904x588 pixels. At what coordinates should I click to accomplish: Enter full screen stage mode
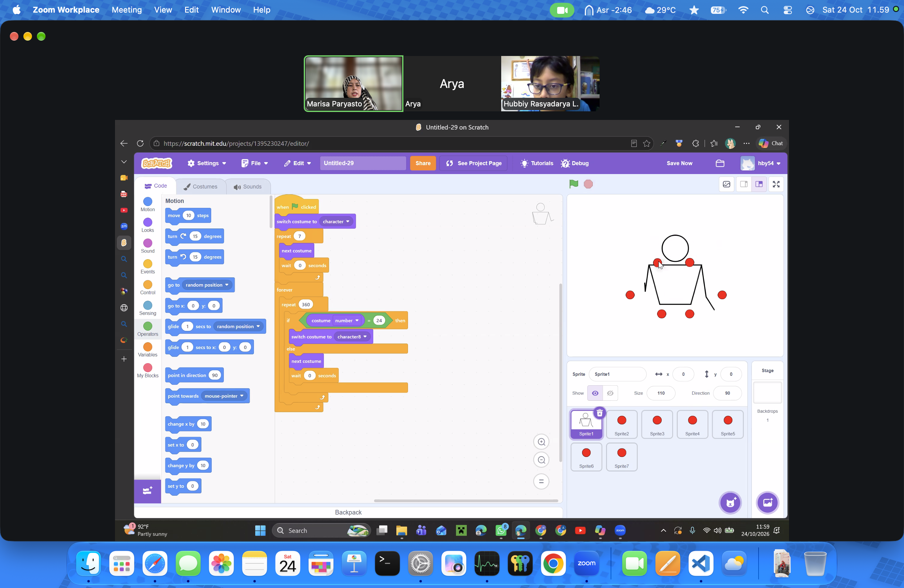pyautogui.click(x=776, y=184)
